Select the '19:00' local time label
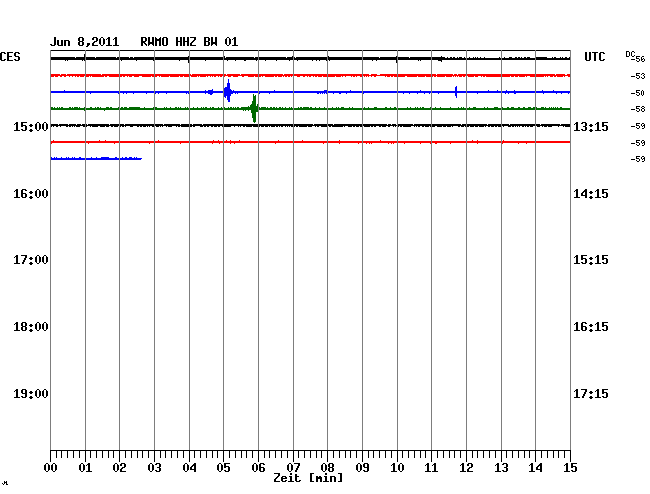This screenshot has height=494, width=650. pos(31,393)
